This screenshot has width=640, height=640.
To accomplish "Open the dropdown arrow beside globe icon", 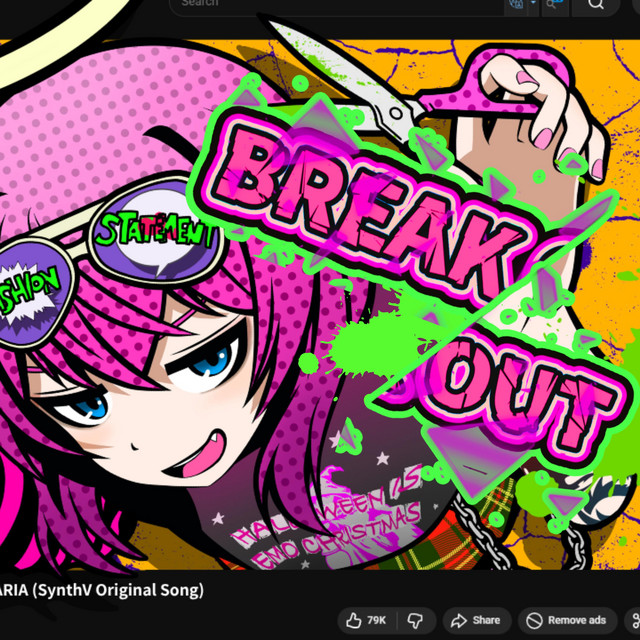I will tap(533, 4).
